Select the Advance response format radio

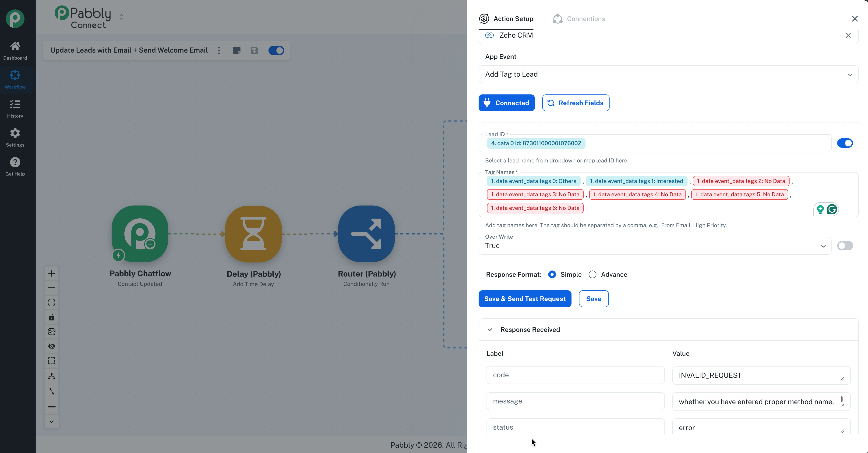[x=592, y=275]
